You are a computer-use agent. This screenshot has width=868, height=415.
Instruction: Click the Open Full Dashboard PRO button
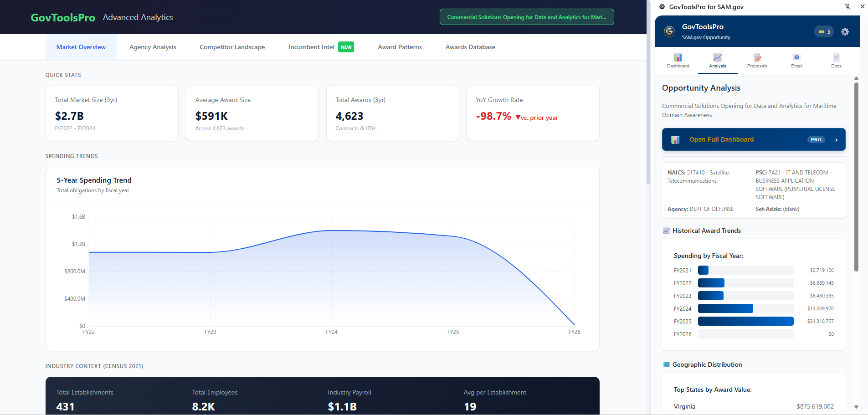(753, 139)
